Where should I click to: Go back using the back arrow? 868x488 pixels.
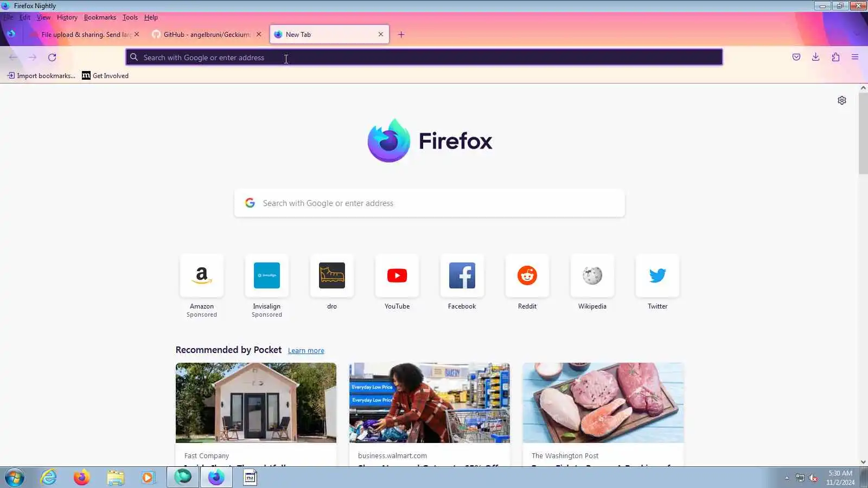tap(13, 57)
